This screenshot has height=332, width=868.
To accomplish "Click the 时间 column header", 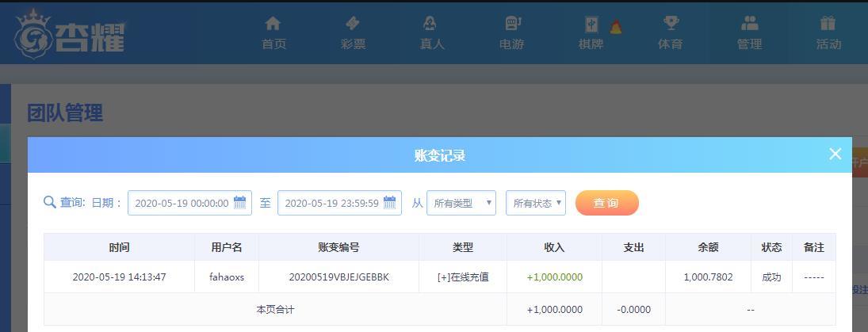I will pos(119,247).
